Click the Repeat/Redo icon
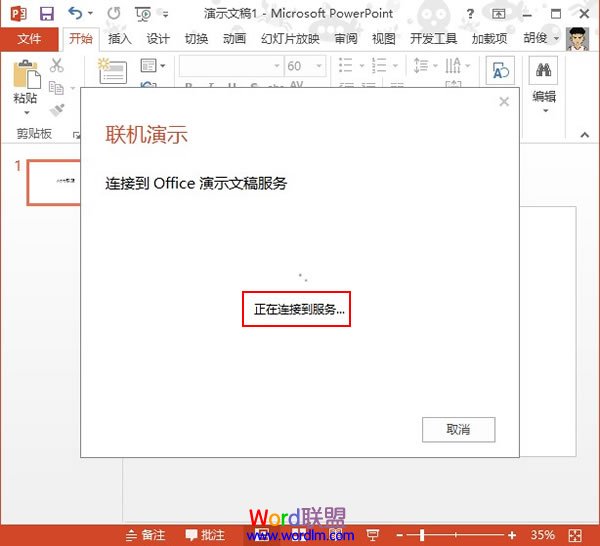The height and width of the screenshot is (546, 600). 114,13
